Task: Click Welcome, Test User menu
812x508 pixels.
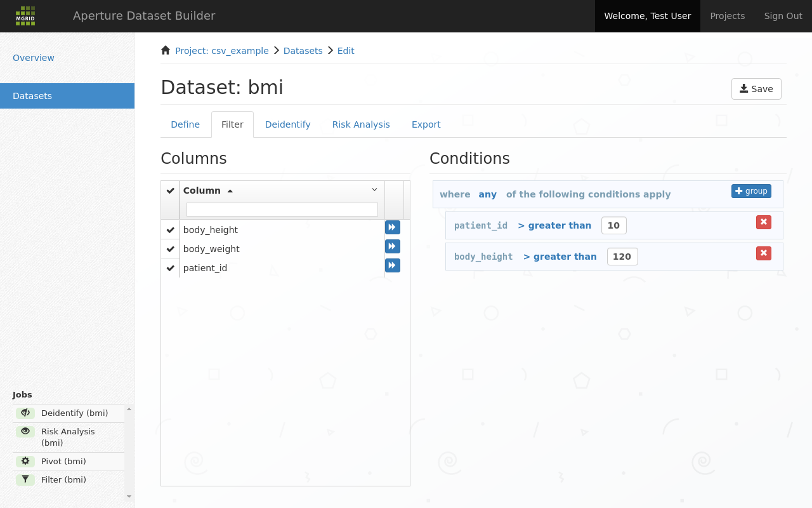Action: click(x=648, y=16)
